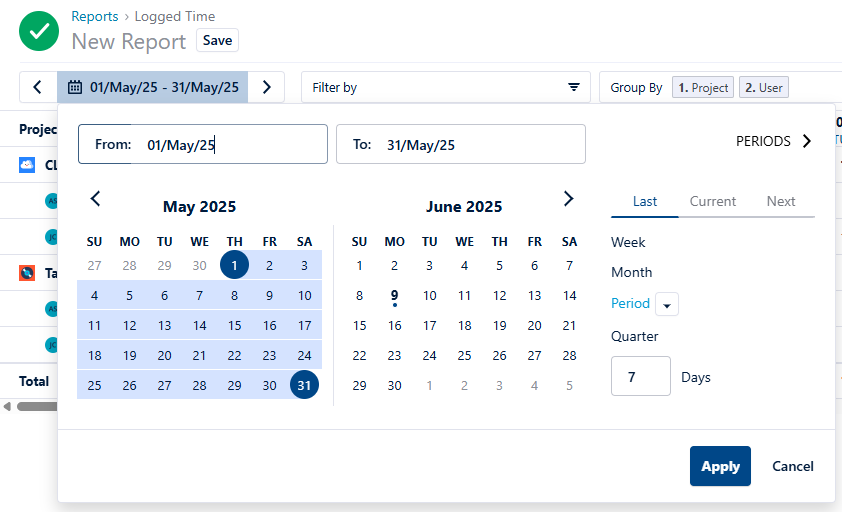
Task: Click the calendar icon in date range
Action: coord(75,87)
